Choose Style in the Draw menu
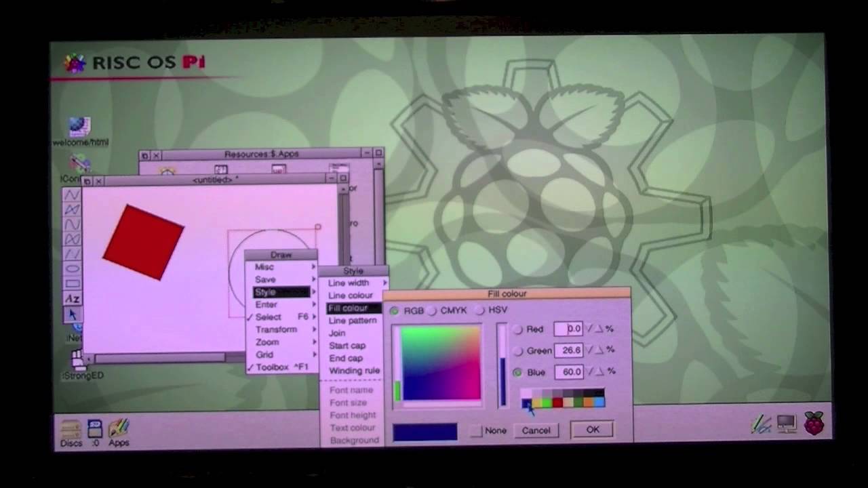Image resolution: width=868 pixels, height=488 pixels. click(x=281, y=292)
